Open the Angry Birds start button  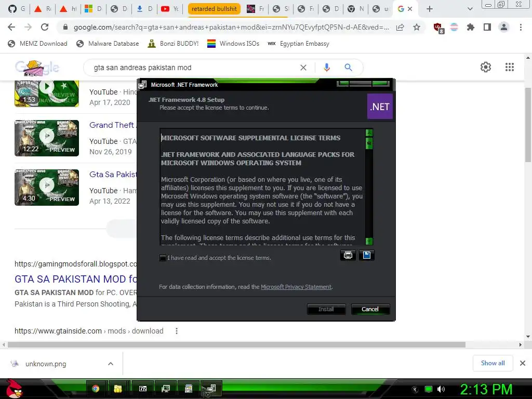click(x=14, y=389)
